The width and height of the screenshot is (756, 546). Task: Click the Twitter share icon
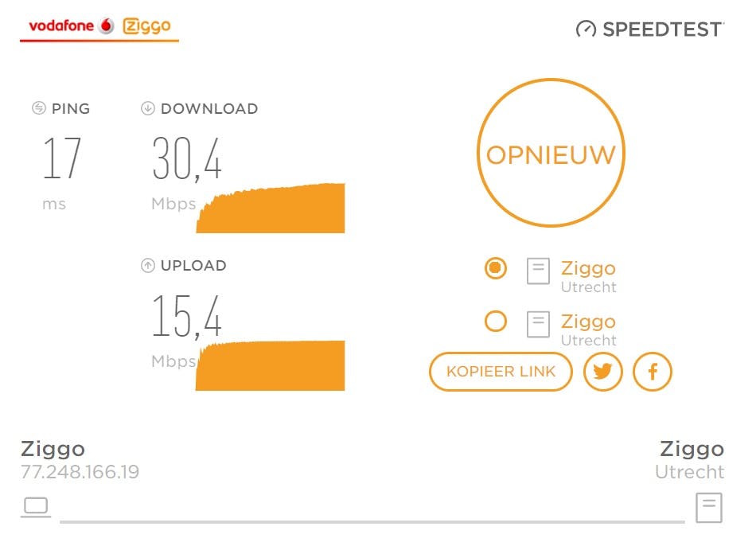(603, 372)
